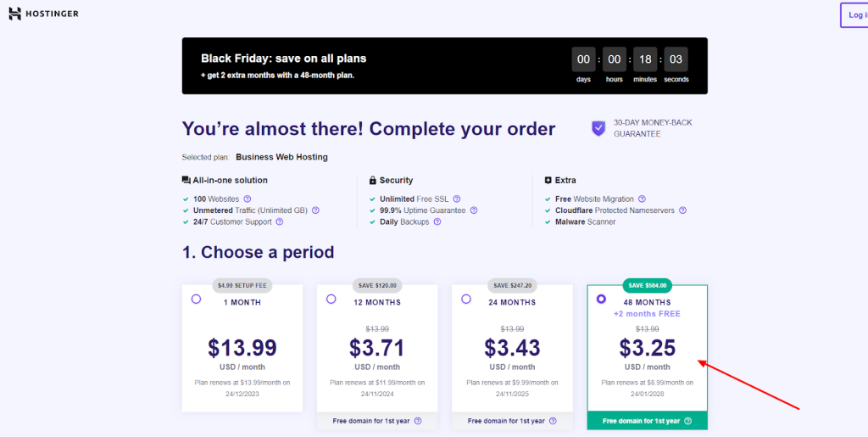Show help for Cloudflare Protected Nameservers
Screen dimensions: 868x437
682,210
